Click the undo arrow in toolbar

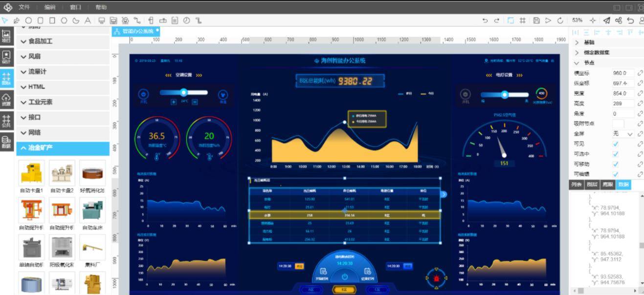pyautogui.click(x=485, y=21)
